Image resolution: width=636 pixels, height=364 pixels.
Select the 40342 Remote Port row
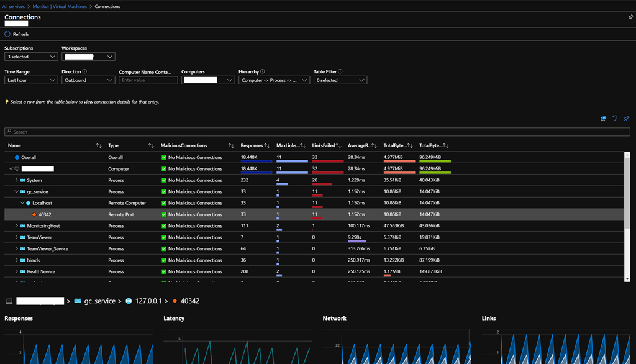(x=45, y=214)
